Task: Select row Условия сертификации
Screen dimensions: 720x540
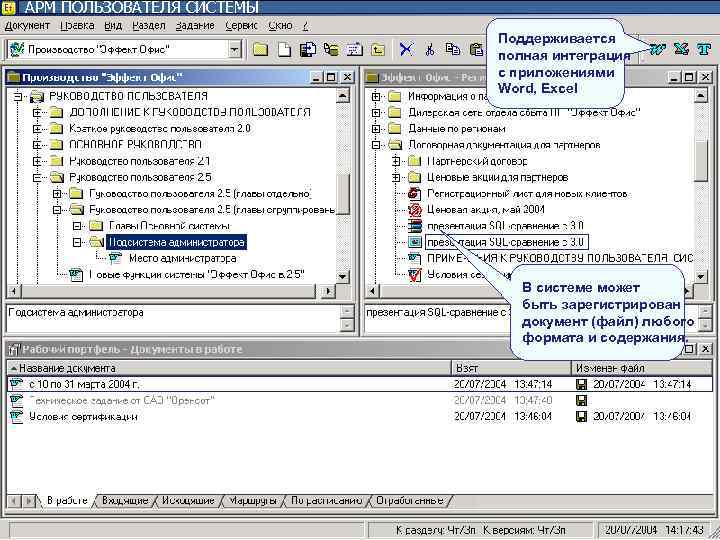Action: coord(360,416)
